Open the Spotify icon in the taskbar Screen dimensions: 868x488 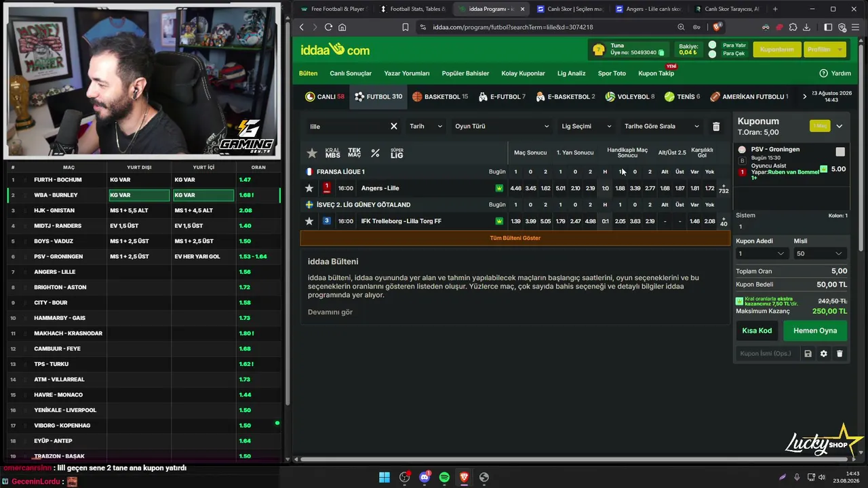click(444, 477)
